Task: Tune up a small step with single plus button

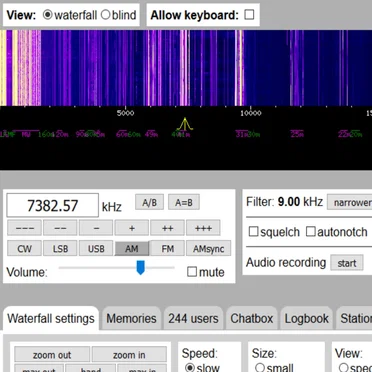Action: tap(132, 228)
